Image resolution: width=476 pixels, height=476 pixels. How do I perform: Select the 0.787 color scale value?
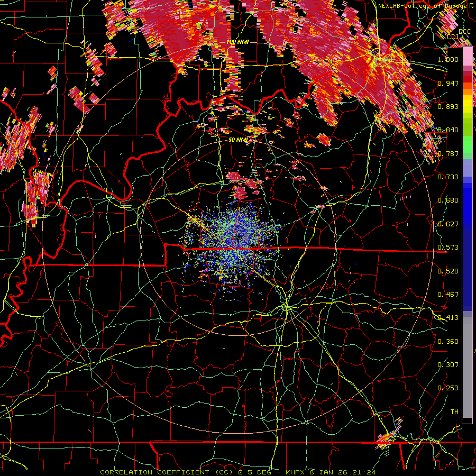[448, 153]
